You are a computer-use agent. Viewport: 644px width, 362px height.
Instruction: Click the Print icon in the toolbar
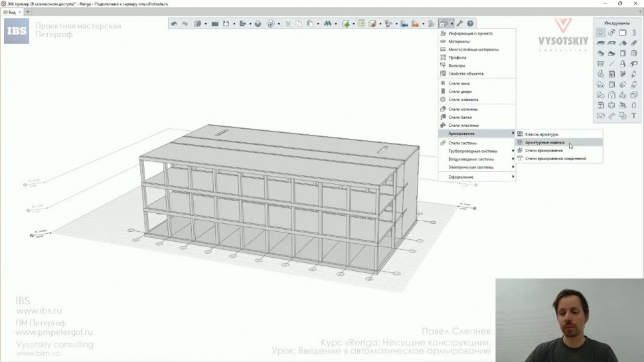258,24
